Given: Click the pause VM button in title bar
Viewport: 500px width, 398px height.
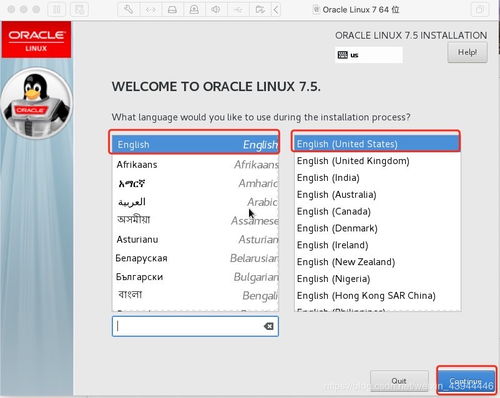Looking at the screenshot, I should [x=57, y=9].
